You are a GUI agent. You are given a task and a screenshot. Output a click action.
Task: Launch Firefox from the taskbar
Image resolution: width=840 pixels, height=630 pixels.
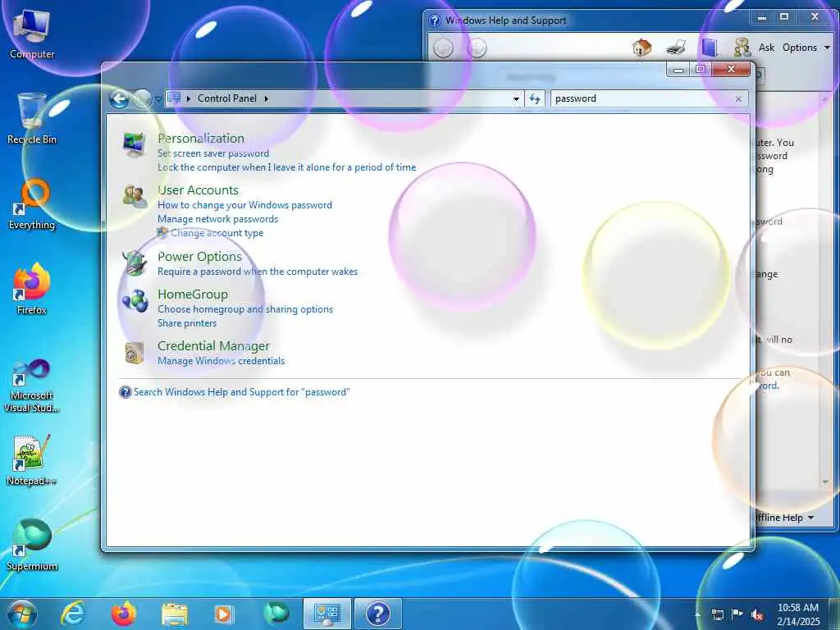[123, 614]
